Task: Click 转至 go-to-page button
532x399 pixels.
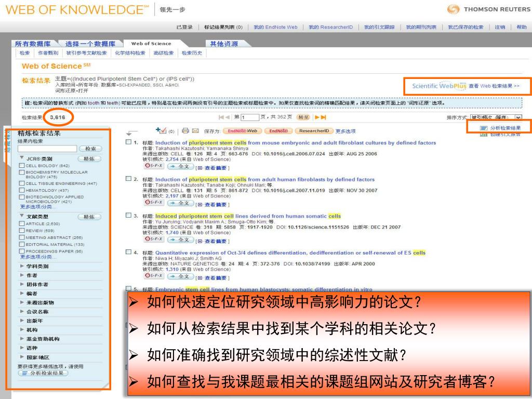Action: (303, 117)
